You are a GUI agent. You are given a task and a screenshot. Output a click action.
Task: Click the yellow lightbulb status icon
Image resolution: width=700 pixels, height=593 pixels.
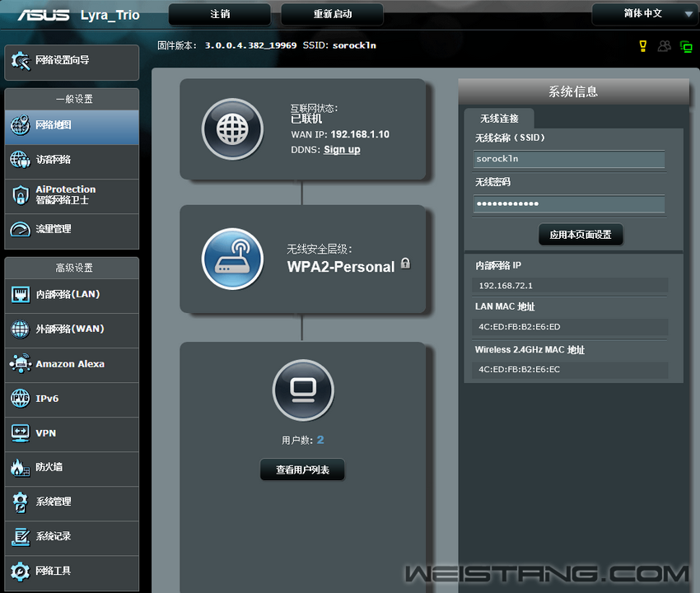click(643, 46)
